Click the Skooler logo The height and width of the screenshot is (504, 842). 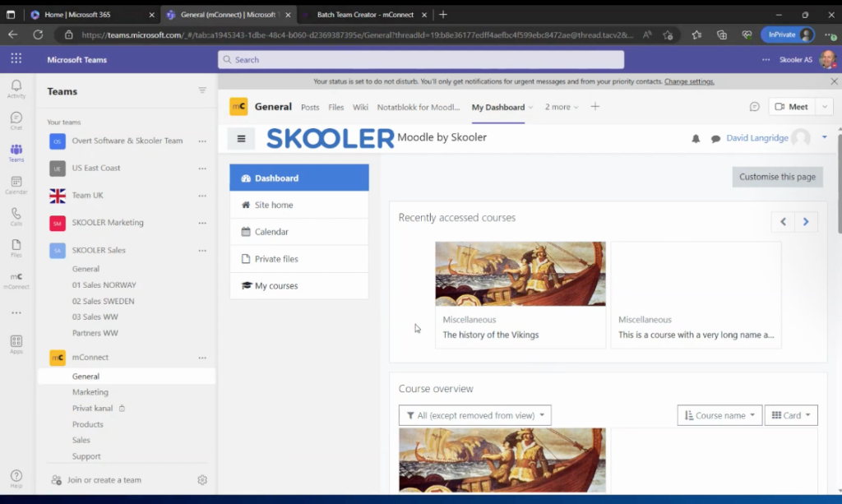329,138
